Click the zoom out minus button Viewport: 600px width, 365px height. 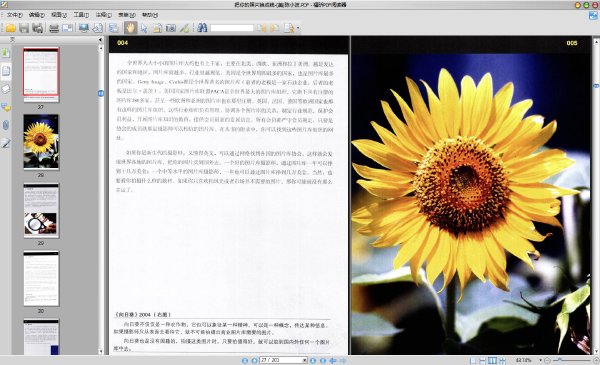click(x=548, y=360)
